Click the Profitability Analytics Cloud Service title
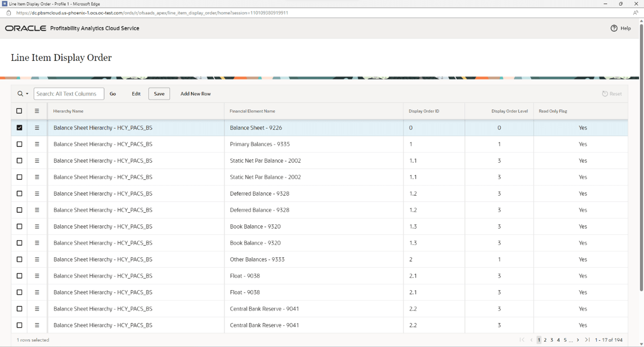The height and width of the screenshot is (347, 644). pos(95,28)
